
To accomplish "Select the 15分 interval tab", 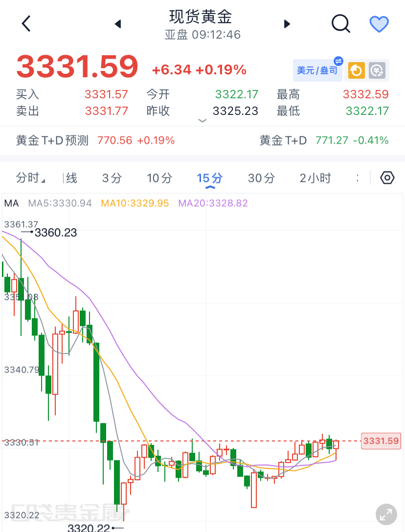I will (210, 178).
